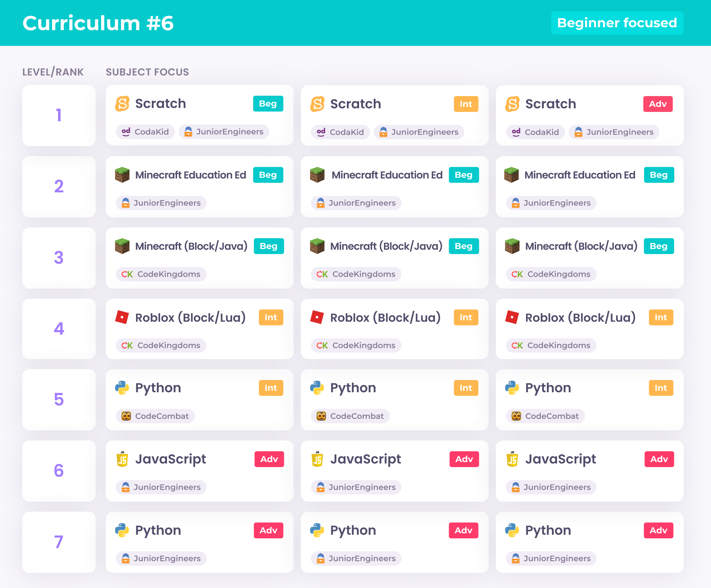Click JavaScript shield icon in level 6 last card
The image size is (711, 588).
tap(512, 459)
